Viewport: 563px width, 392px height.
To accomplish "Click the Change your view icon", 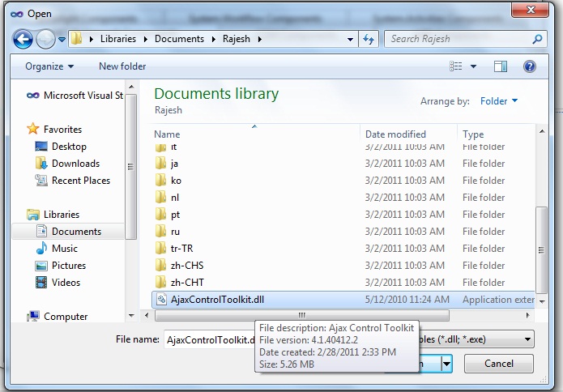I will (455, 66).
